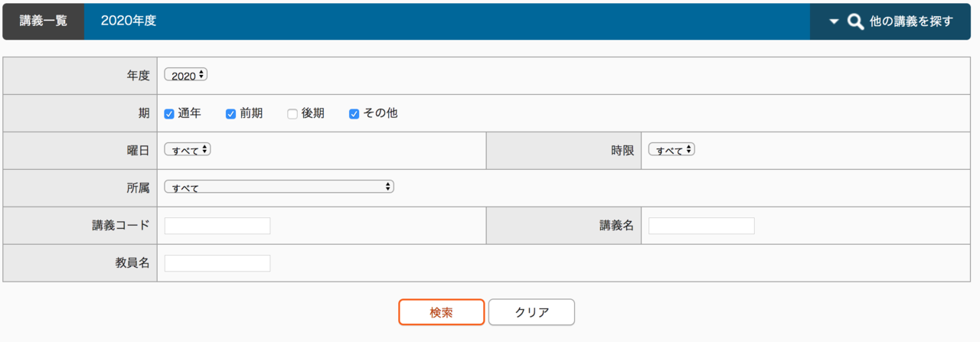The height and width of the screenshot is (342, 980).
Task: Uncheck the 通年 checkbox
Action: pos(169,114)
